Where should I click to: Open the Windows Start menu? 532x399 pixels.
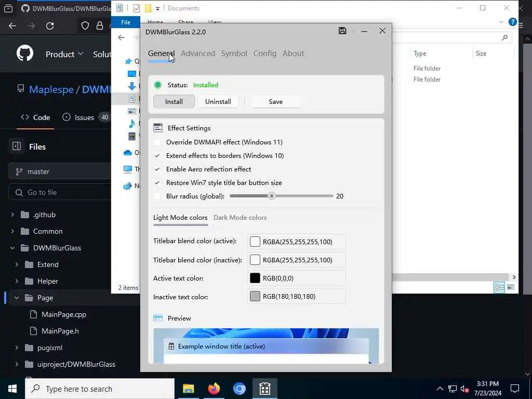click(12, 389)
